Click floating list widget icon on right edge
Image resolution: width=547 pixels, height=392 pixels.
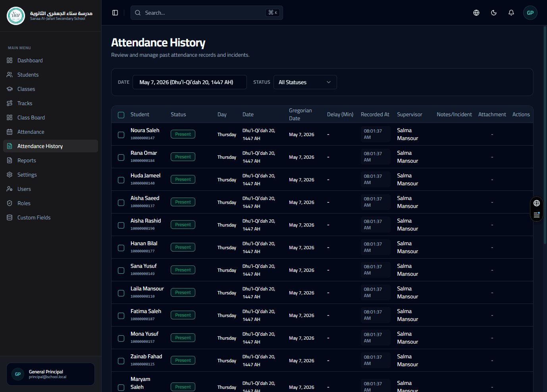pyautogui.click(x=537, y=215)
